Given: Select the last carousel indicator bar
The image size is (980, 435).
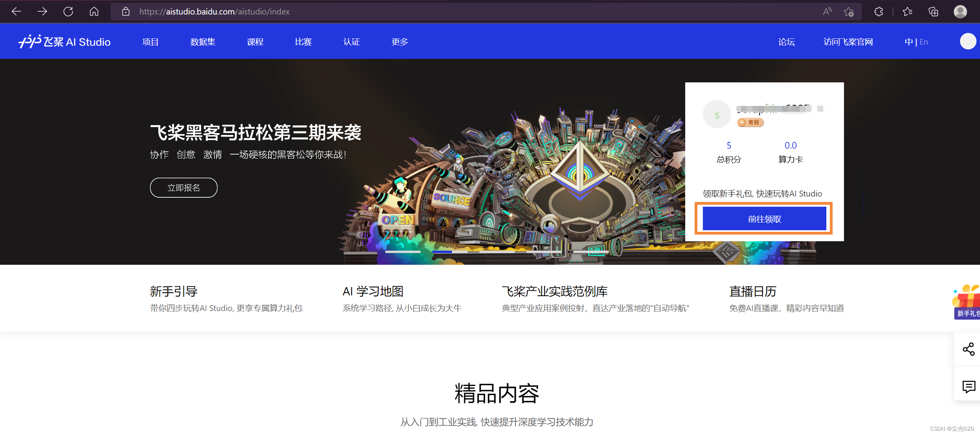Looking at the screenshot, I should [x=591, y=252].
